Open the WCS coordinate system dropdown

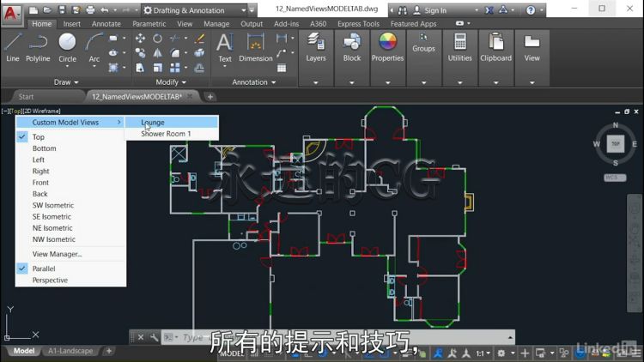(x=615, y=178)
